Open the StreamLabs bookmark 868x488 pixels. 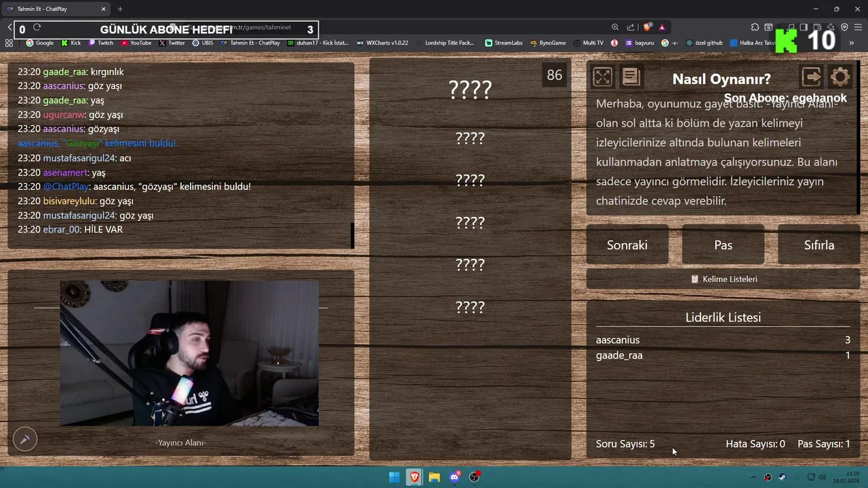pos(503,43)
